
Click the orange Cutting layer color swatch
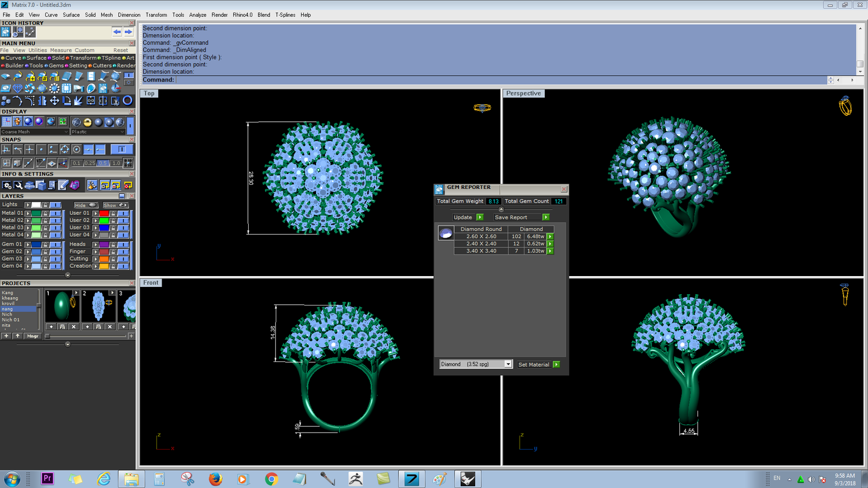[x=104, y=259]
